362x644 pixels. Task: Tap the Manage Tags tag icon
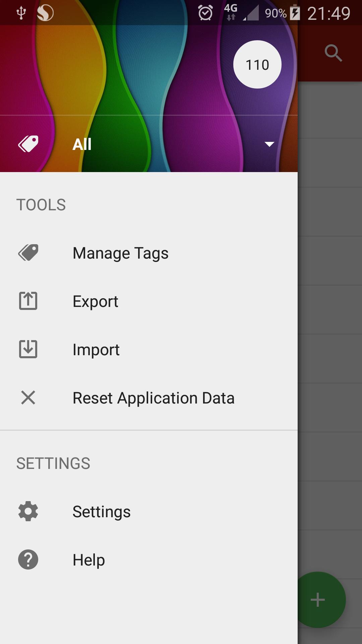tap(28, 253)
